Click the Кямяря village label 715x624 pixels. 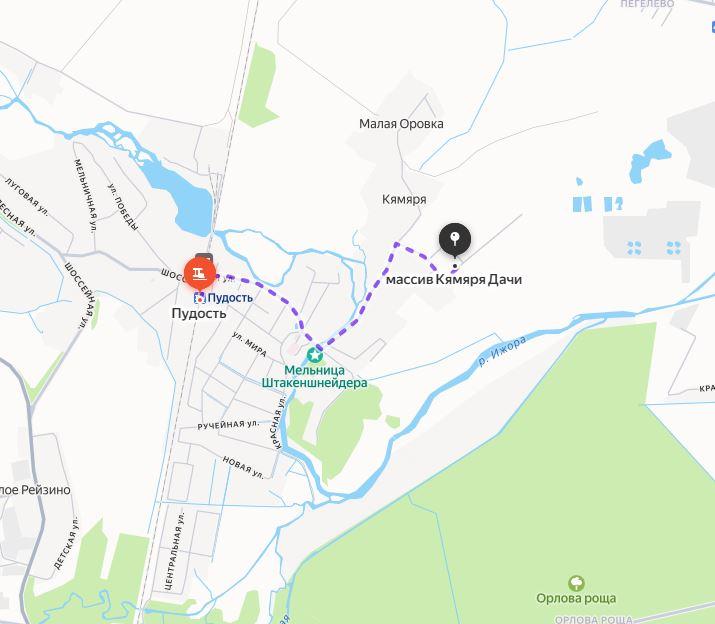(404, 199)
